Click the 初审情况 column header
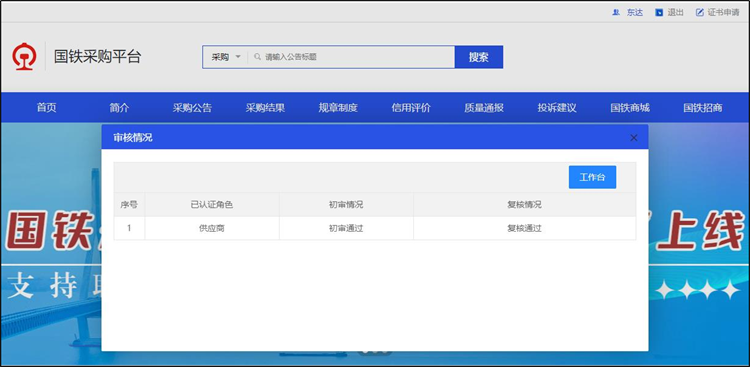This screenshot has height=367, width=750. [x=346, y=205]
